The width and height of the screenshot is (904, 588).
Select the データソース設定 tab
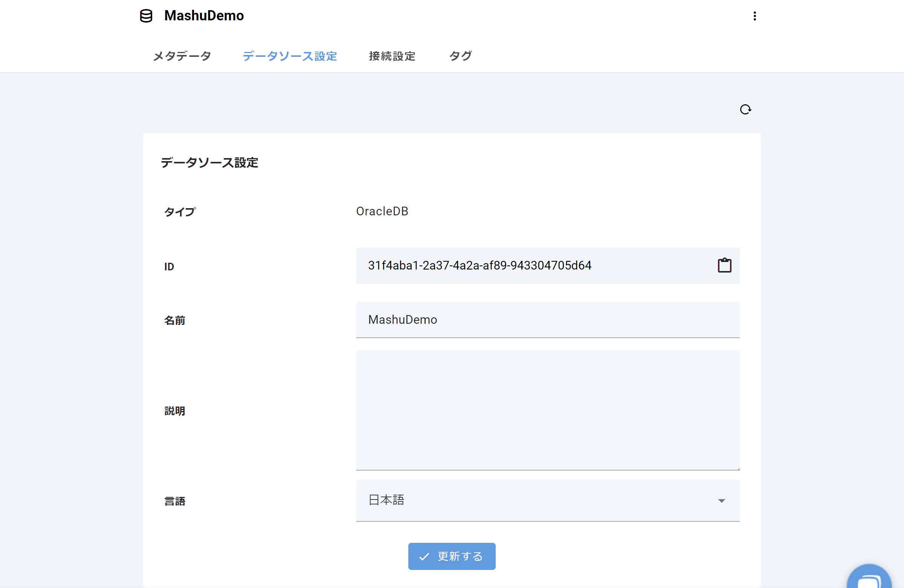(290, 56)
